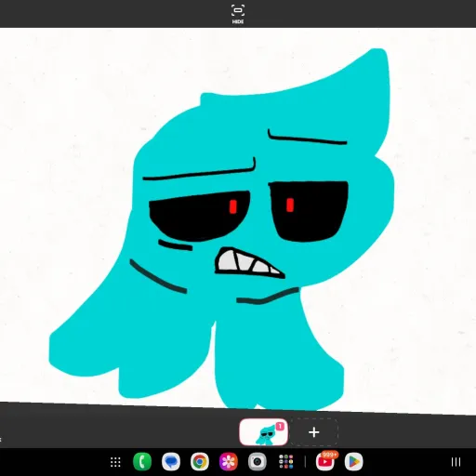Launch Google Chrome
The height and width of the screenshot is (476, 476).
pyautogui.click(x=200, y=462)
